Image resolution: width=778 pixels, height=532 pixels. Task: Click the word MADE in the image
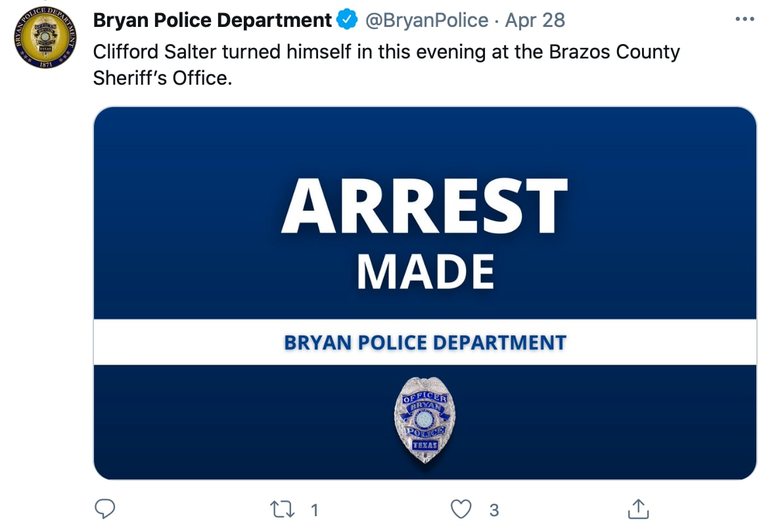coord(425,272)
